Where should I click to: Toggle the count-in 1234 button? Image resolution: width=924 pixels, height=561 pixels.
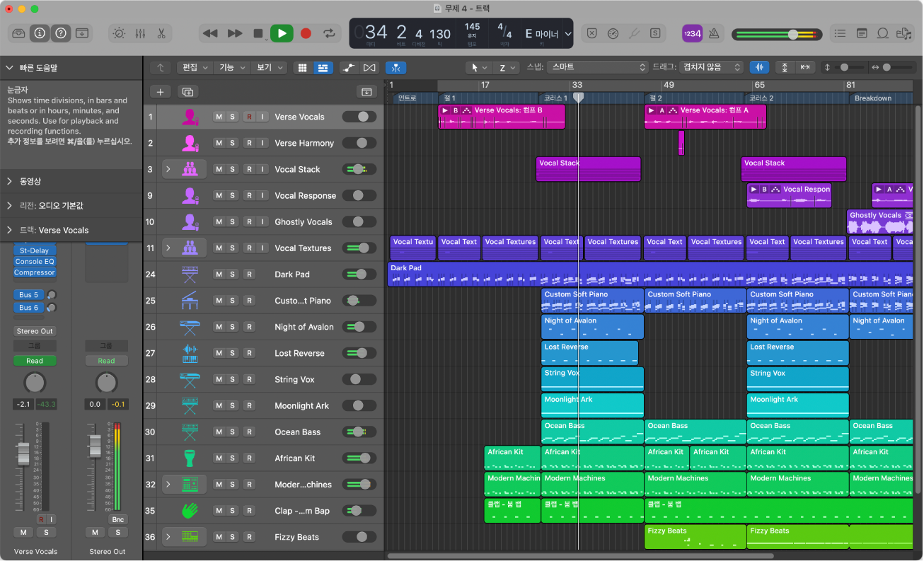[692, 33]
